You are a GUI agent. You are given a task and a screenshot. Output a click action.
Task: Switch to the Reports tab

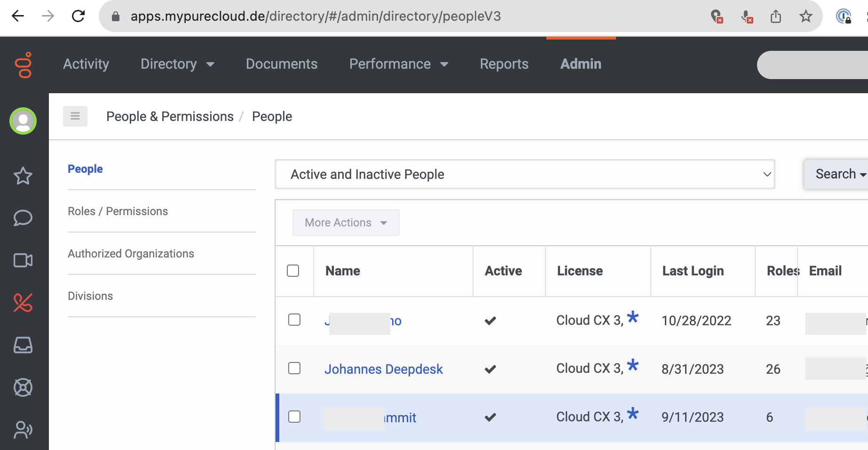pos(504,64)
